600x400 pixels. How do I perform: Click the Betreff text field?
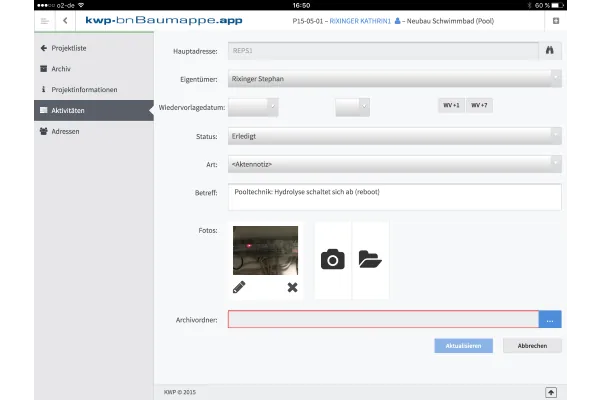click(394, 196)
